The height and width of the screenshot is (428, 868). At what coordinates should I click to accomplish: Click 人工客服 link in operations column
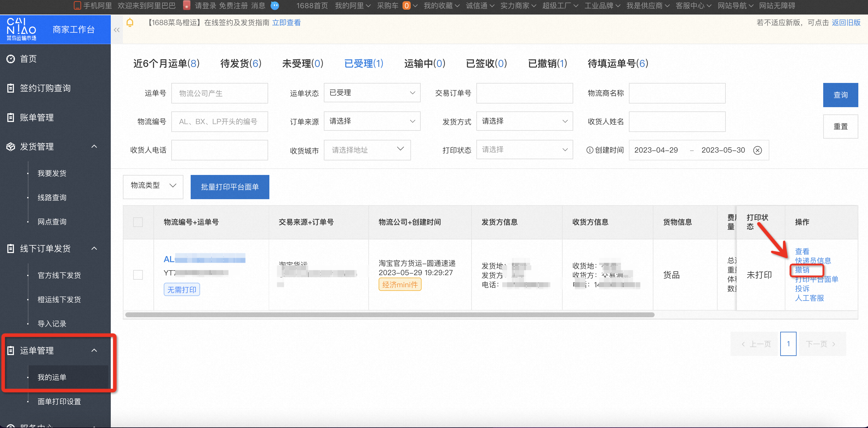click(809, 298)
